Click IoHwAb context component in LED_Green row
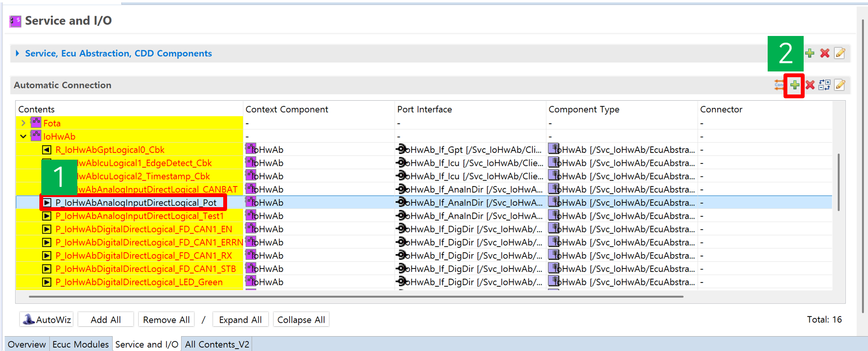This screenshot has width=868, height=351. pos(319,282)
